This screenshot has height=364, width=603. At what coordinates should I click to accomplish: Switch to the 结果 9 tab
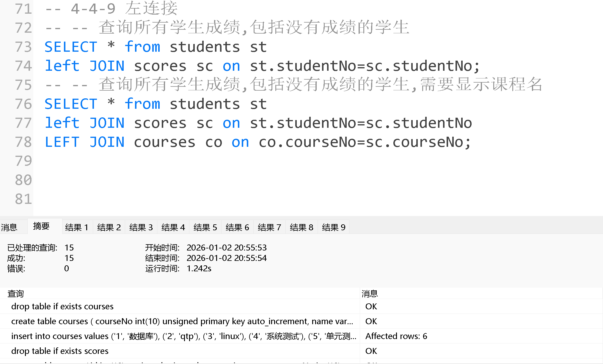333,227
